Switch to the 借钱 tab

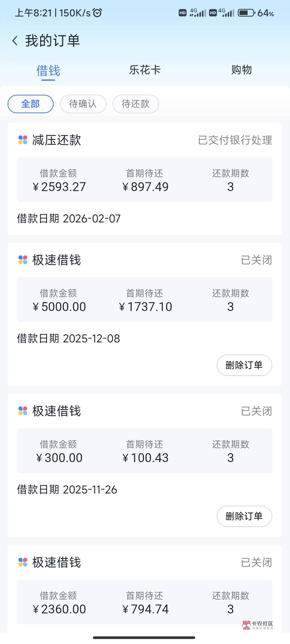48,71
